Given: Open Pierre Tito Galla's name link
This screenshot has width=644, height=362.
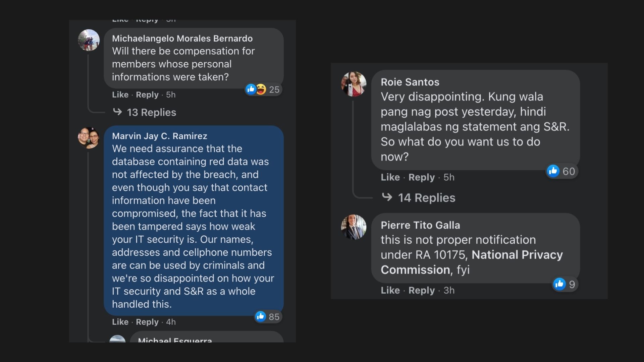Looking at the screenshot, I should coord(420,225).
